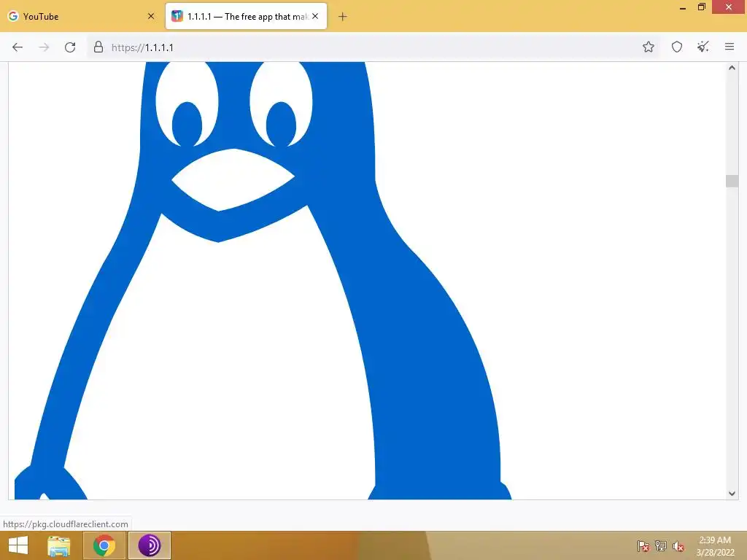Open a new tab with the plus button
This screenshot has height=560, width=747.
pos(342,17)
